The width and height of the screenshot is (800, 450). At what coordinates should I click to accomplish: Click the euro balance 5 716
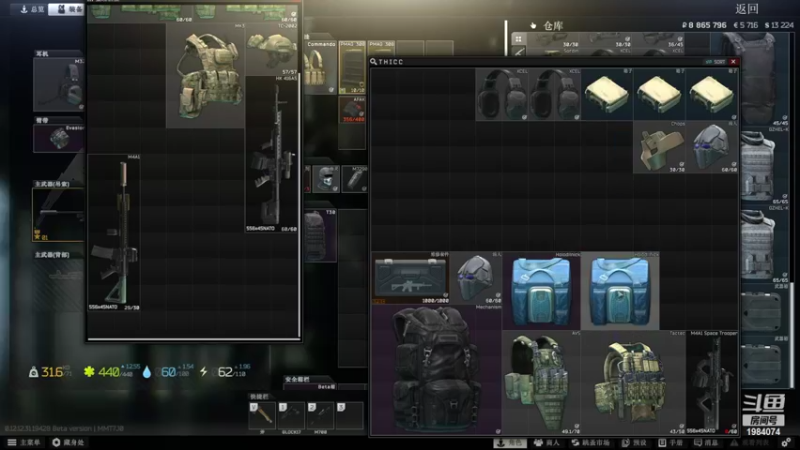(745, 25)
